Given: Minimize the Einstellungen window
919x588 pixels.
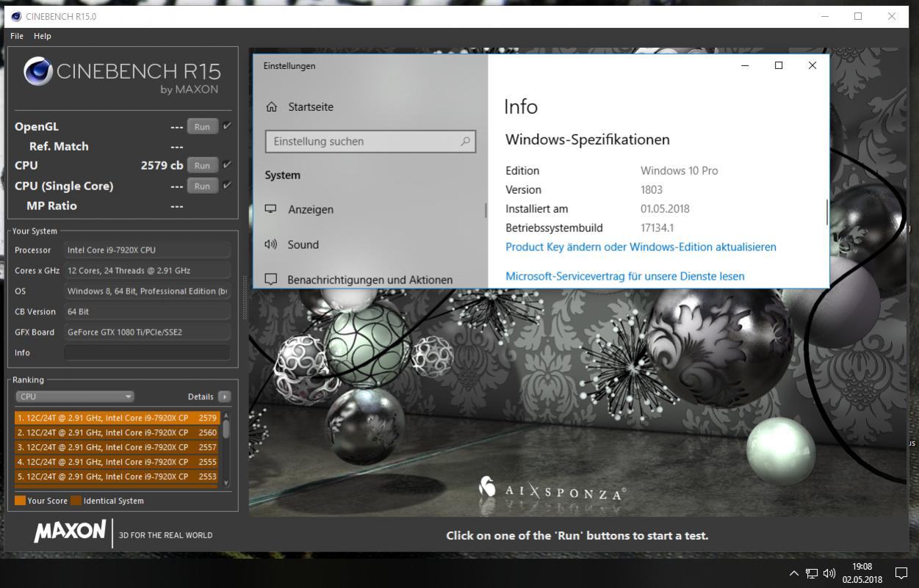Looking at the screenshot, I should [745, 65].
